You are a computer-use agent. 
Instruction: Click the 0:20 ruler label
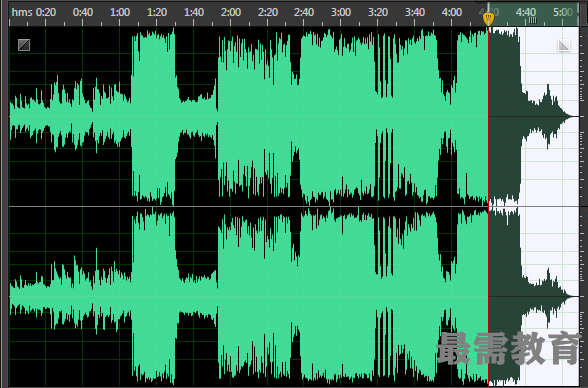(46, 12)
